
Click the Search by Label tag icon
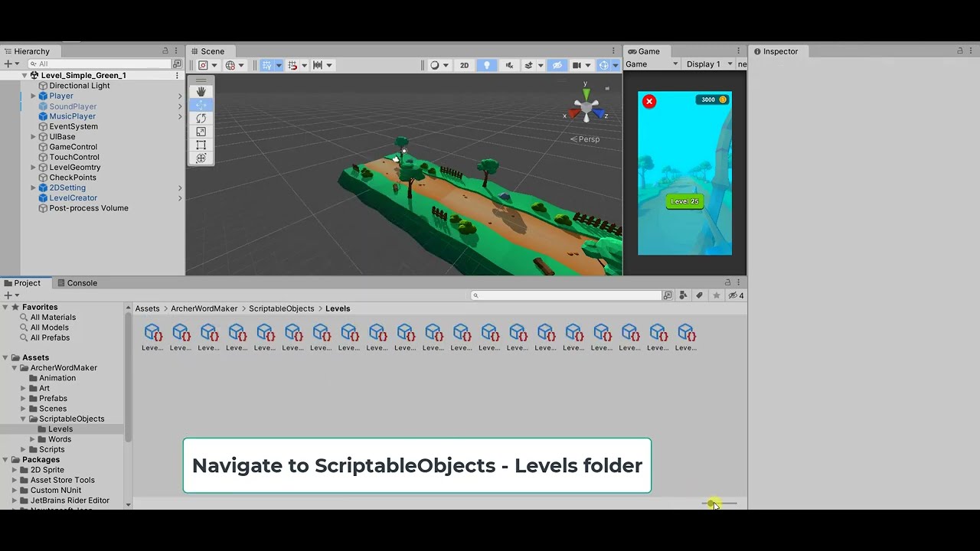(x=699, y=295)
